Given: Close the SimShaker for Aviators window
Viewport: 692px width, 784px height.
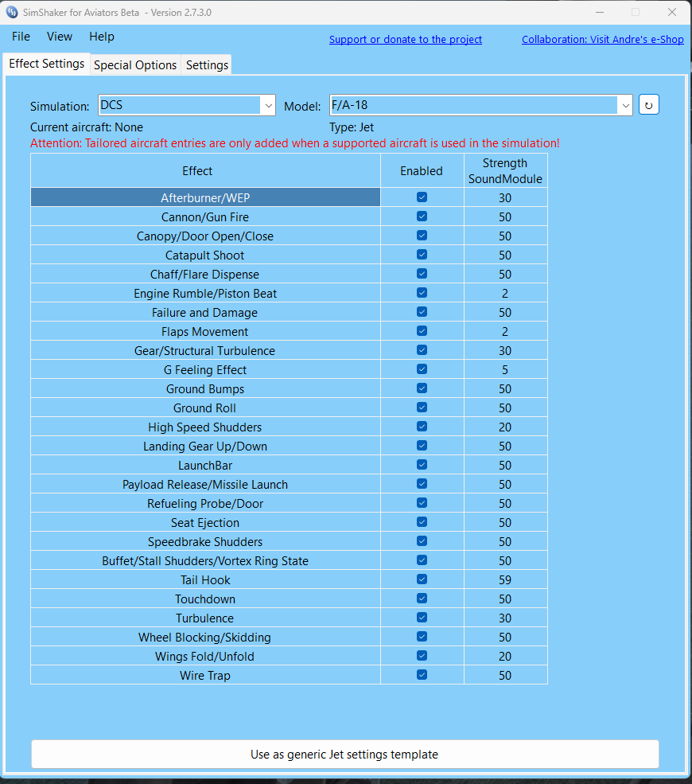Looking at the screenshot, I should [x=672, y=12].
